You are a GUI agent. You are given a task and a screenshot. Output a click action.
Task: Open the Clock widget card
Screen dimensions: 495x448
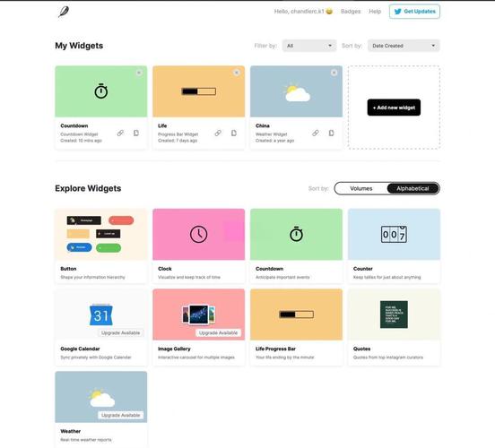pyautogui.click(x=198, y=246)
